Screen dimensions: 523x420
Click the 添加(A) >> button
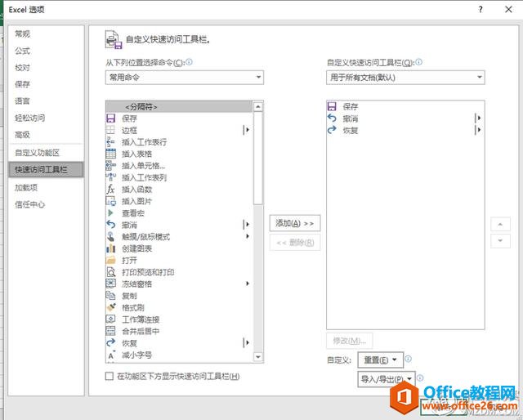pos(295,223)
